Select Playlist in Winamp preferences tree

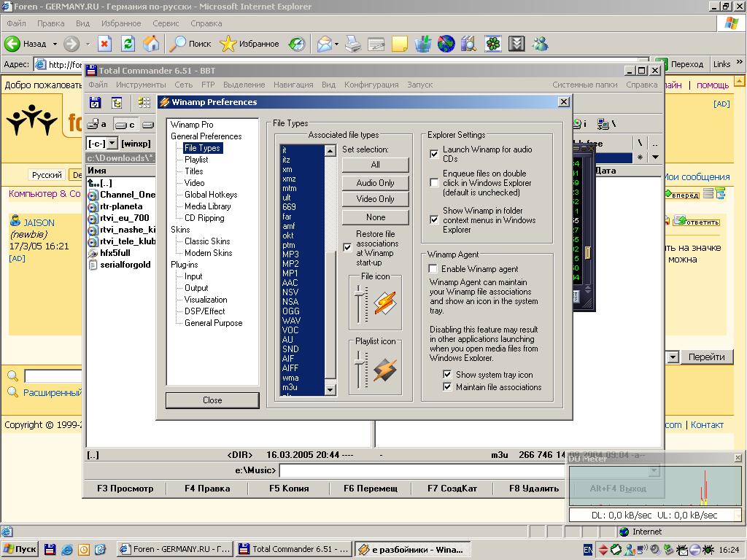click(x=196, y=160)
